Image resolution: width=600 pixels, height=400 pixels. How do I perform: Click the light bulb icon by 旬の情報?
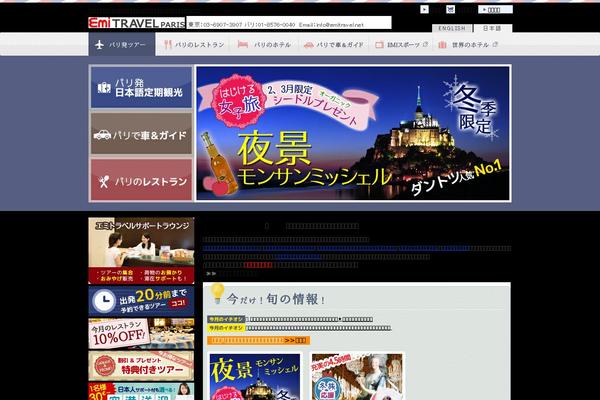tap(217, 294)
